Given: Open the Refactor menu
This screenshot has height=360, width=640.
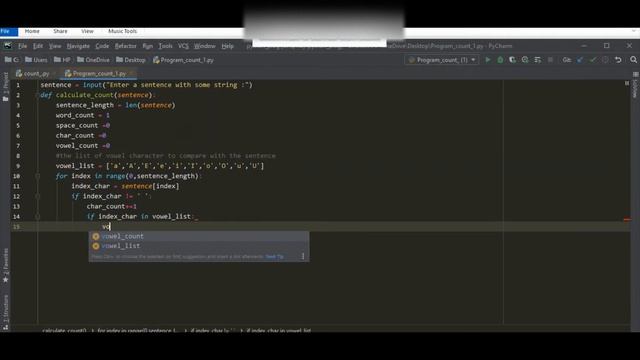Looking at the screenshot, I should tap(125, 46).
